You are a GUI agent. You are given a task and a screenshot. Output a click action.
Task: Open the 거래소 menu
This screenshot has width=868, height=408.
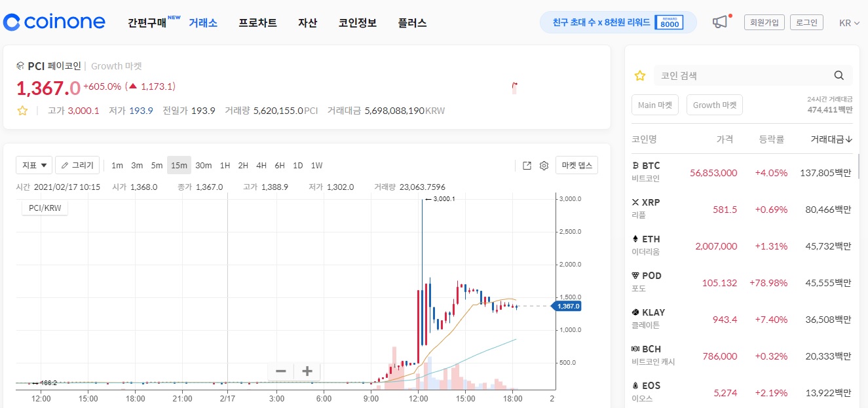point(203,23)
